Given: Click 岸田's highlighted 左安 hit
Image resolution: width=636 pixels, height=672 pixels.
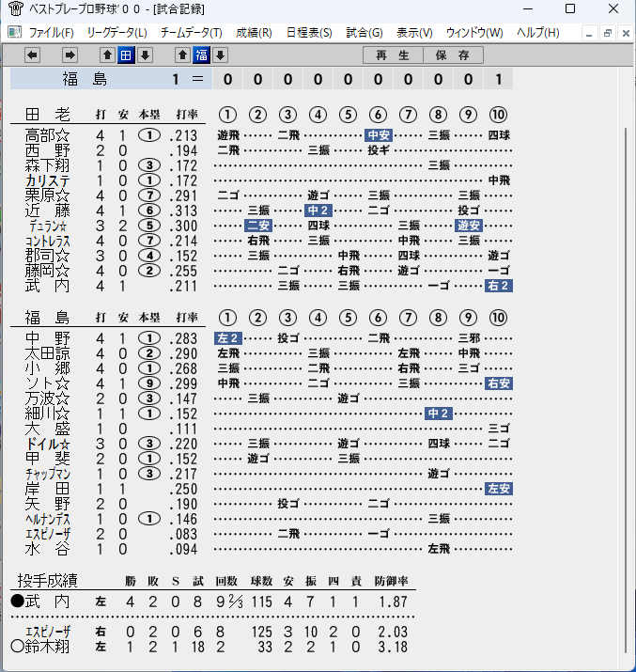Looking at the screenshot, I should 499,489.
